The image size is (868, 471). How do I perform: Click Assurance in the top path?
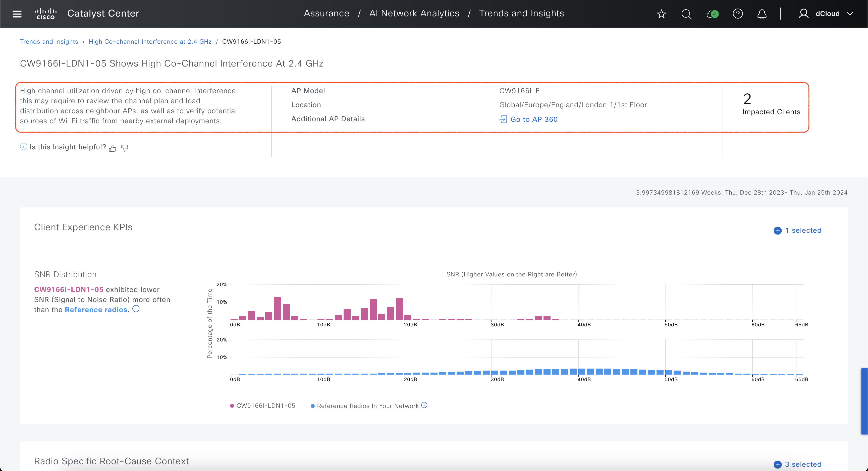(326, 14)
